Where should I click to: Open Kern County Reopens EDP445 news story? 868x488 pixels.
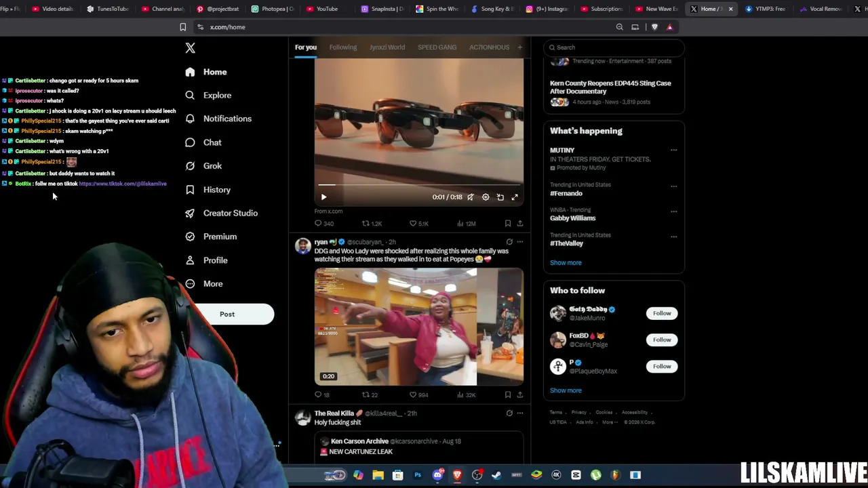click(610, 87)
